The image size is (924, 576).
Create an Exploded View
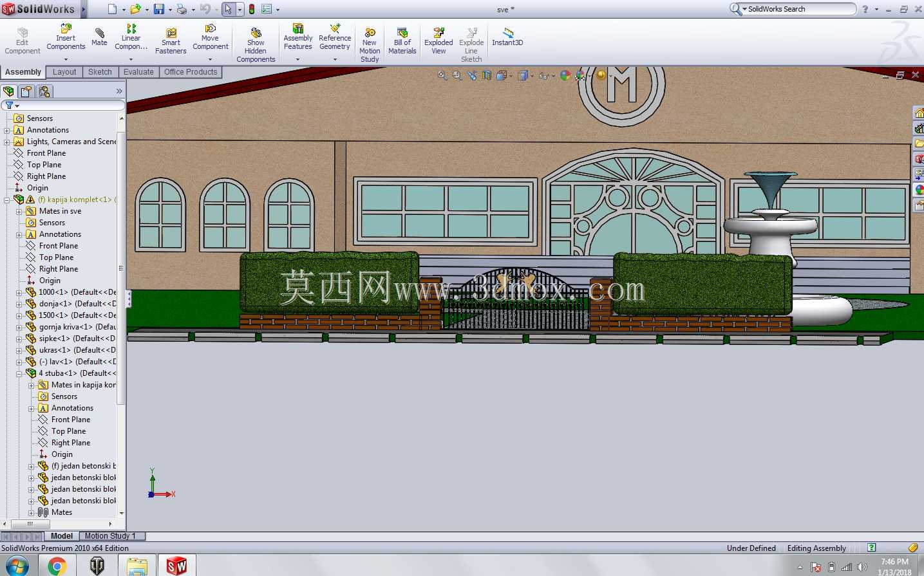click(438, 41)
